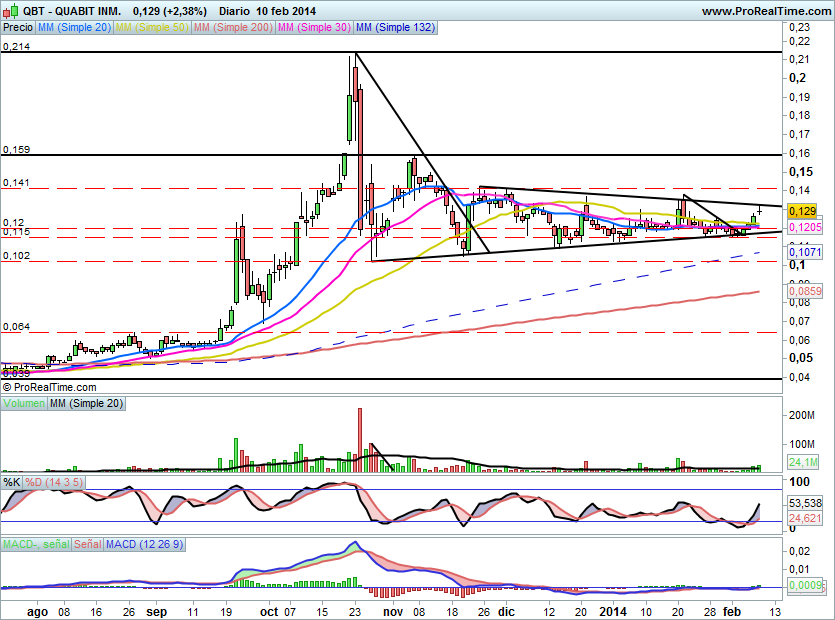Click the 53,538 stochastic value tag

coord(805,503)
